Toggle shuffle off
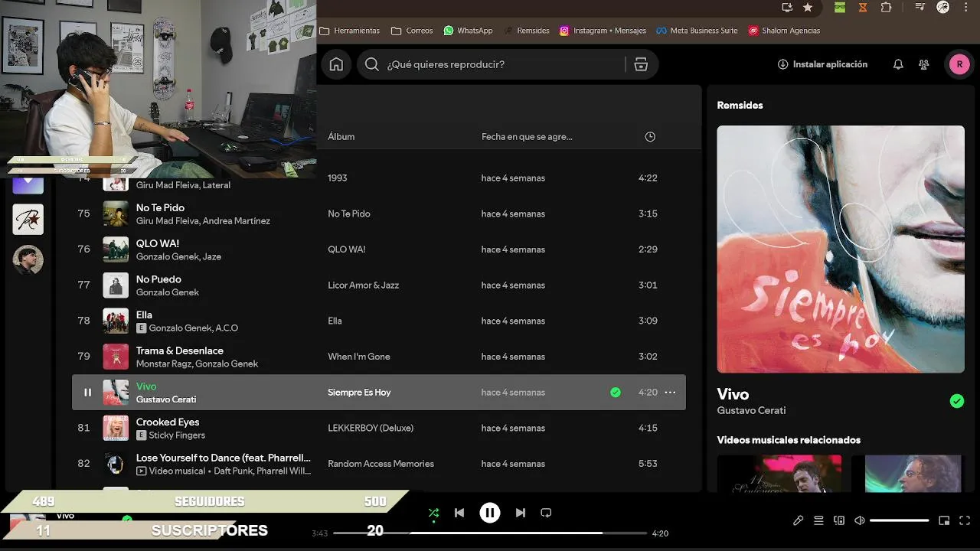Screen dimensions: 980x551 coord(433,513)
